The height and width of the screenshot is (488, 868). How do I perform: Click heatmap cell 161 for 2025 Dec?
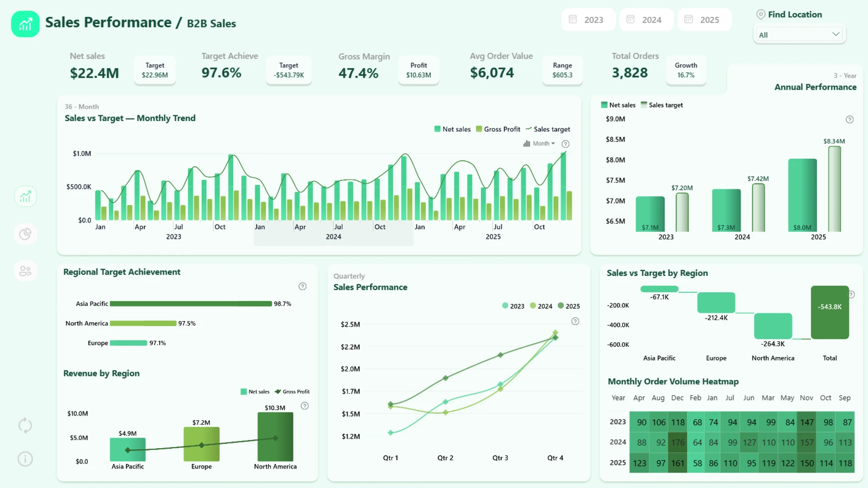pos(677,463)
